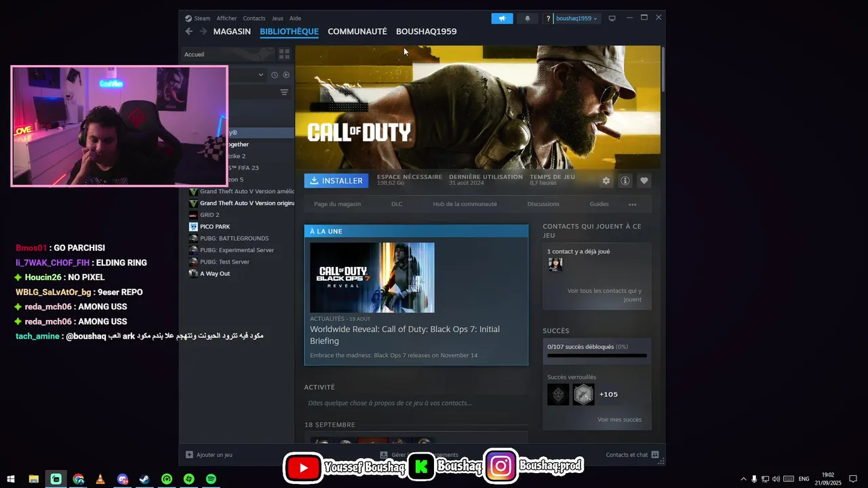
Task: Toggle the library grid view icon next to Accueil
Action: pos(284,54)
